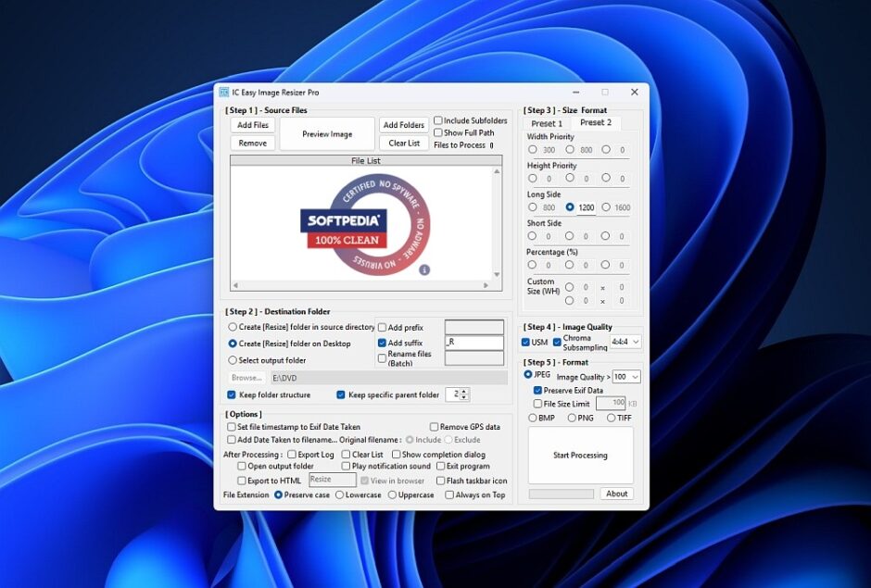Close the Image Resizer window
The image size is (871, 588).
click(x=635, y=93)
